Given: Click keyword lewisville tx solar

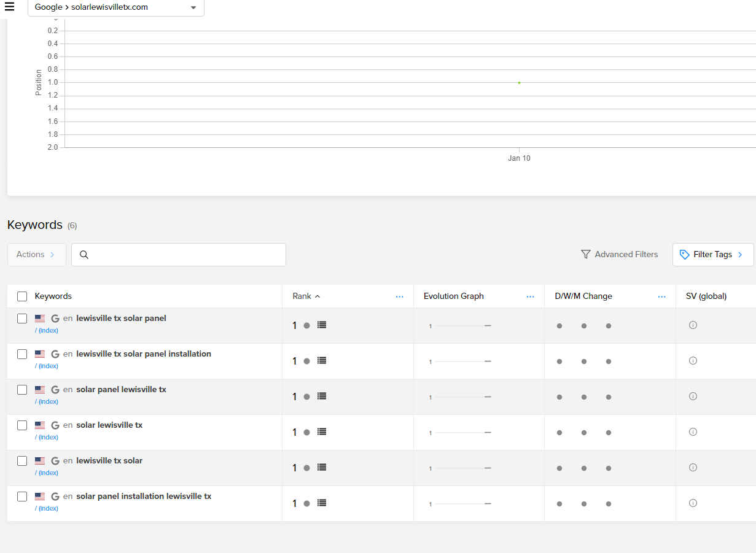Looking at the screenshot, I should point(109,461).
